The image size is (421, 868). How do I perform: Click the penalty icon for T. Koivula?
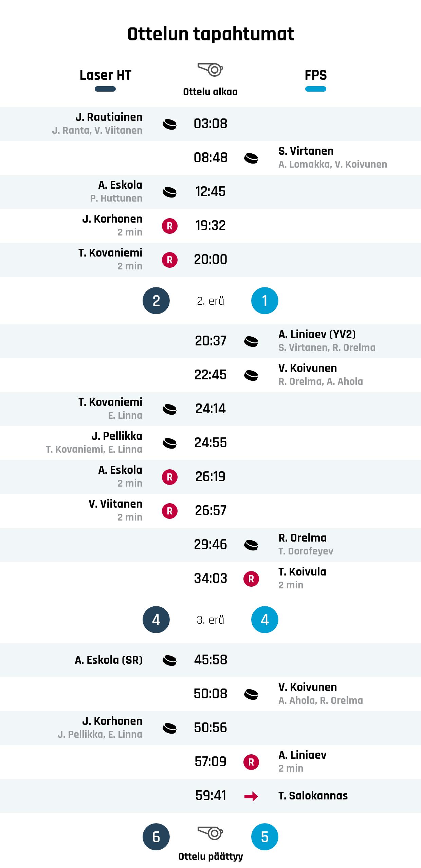(251, 579)
